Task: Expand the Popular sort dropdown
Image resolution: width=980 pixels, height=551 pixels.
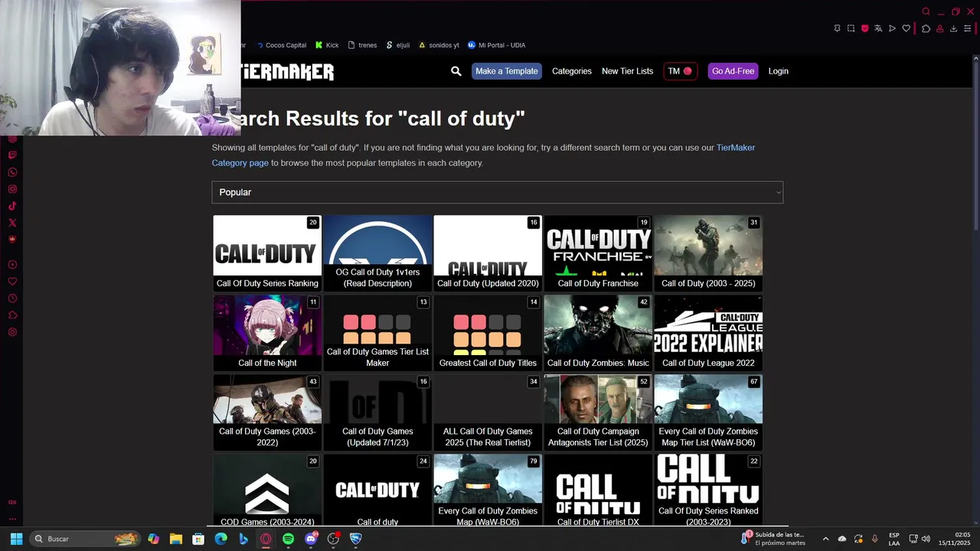Action: (x=498, y=192)
